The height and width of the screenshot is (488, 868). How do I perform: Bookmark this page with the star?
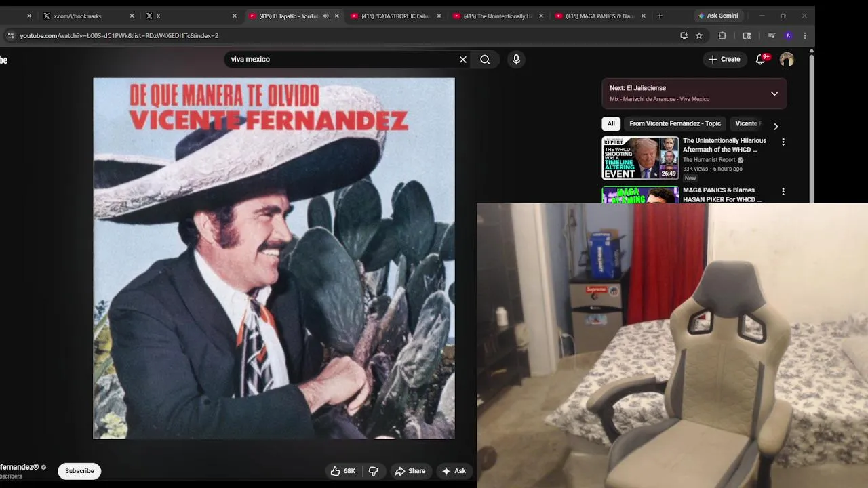699,35
